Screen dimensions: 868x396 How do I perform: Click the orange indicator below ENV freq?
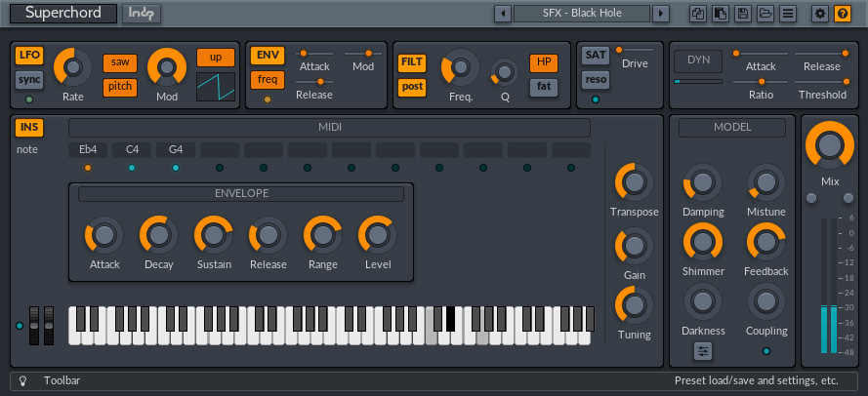tap(268, 99)
